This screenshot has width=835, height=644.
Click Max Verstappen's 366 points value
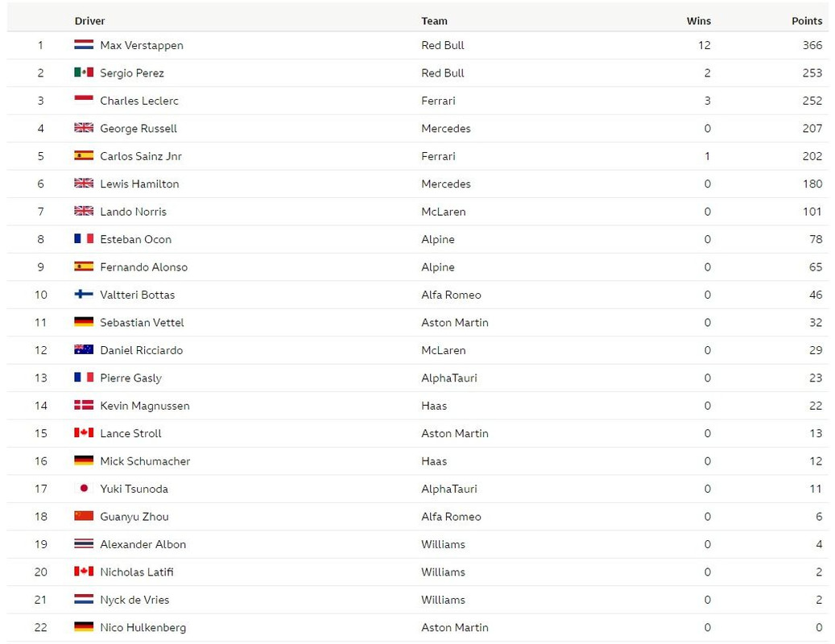pyautogui.click(x=812, y=45)
